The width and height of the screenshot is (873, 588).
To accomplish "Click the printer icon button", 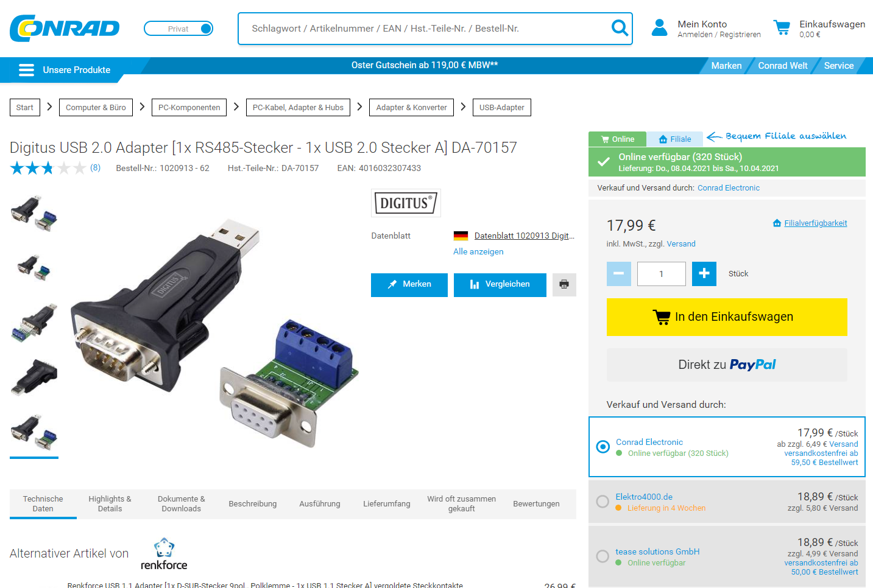I will 564,285.
